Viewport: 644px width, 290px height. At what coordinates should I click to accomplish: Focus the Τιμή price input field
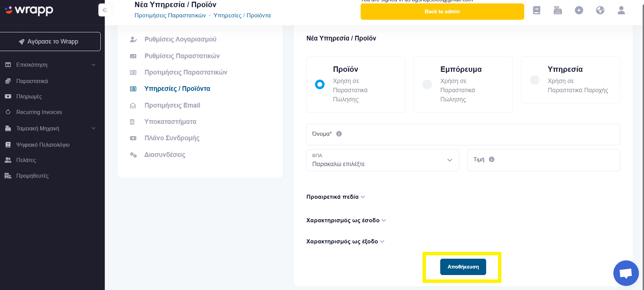coord(544,160)
